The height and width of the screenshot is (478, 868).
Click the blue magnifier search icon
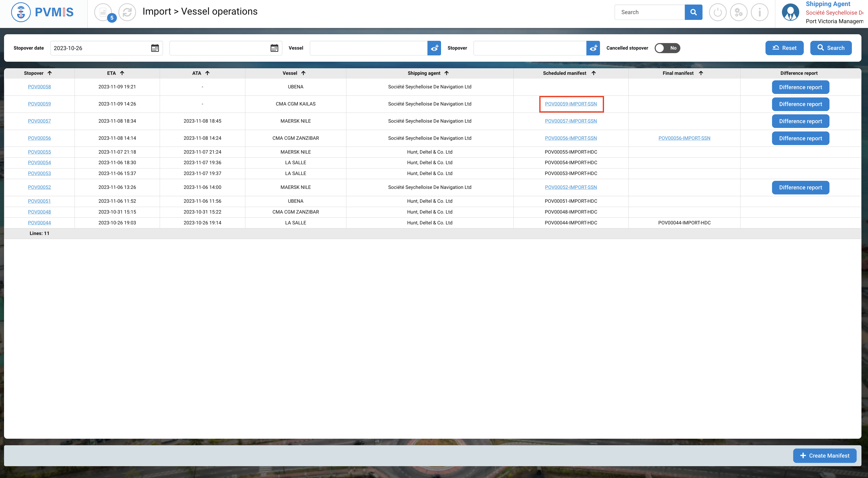(693, 12)
